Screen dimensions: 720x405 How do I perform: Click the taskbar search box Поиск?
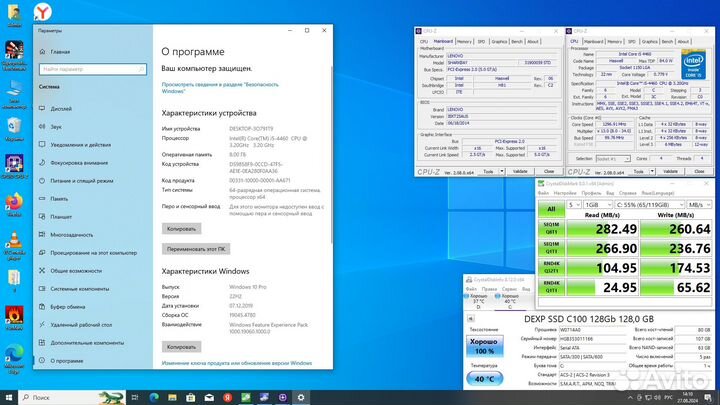(x=72, y=398)
